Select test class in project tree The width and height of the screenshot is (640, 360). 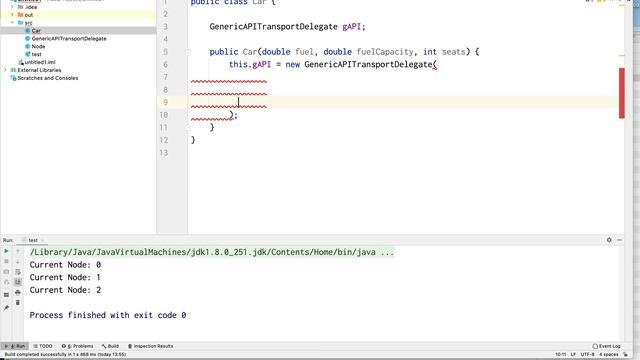36,54
